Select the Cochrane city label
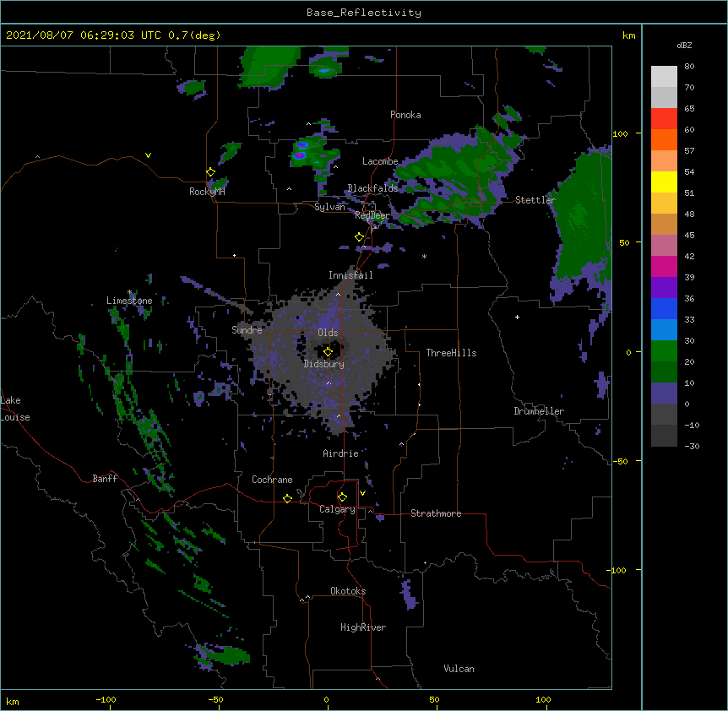The image size is (728, 711). pyautogui.click(x=272, y=480)
